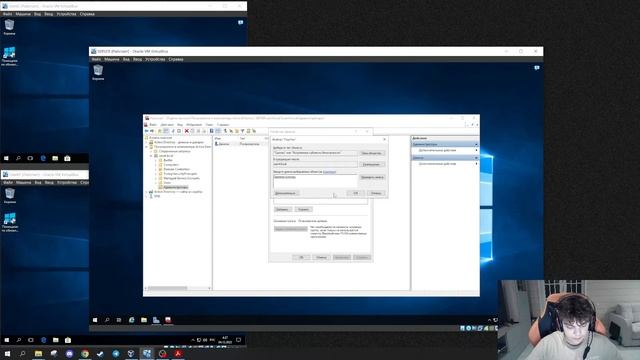640x360 pixels.
Task: Open Steam from host taskbar
Action: 100,353
